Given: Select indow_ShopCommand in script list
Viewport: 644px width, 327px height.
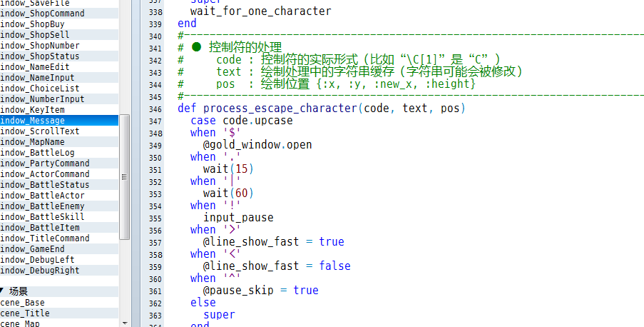Looking at the screenshot, I should [59, 14].
